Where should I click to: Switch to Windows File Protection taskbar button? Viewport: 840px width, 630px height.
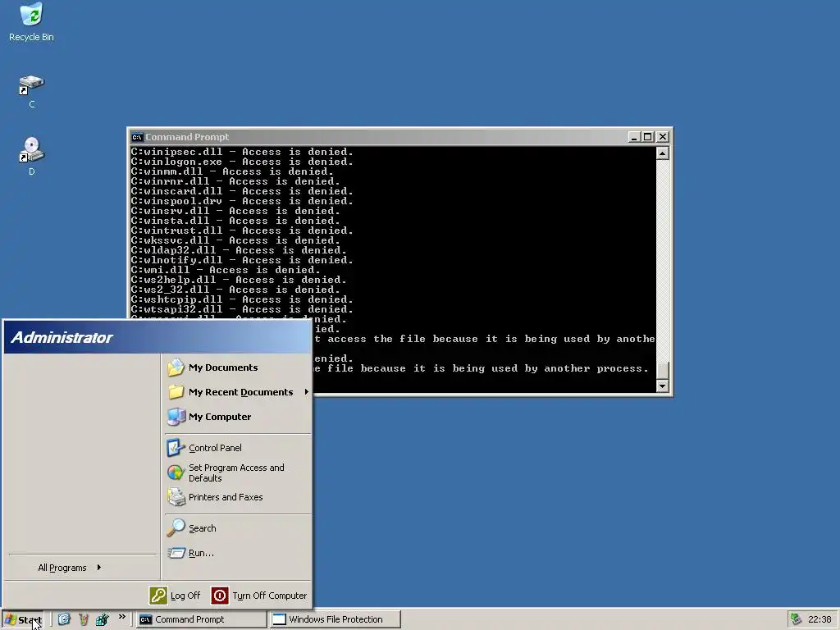click(x=335, y=619)
